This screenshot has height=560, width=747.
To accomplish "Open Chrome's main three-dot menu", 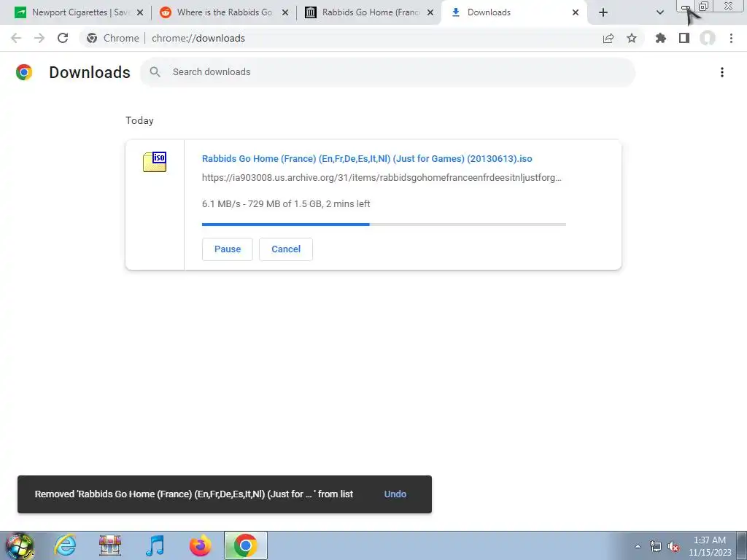I will [x=731, y=38].
